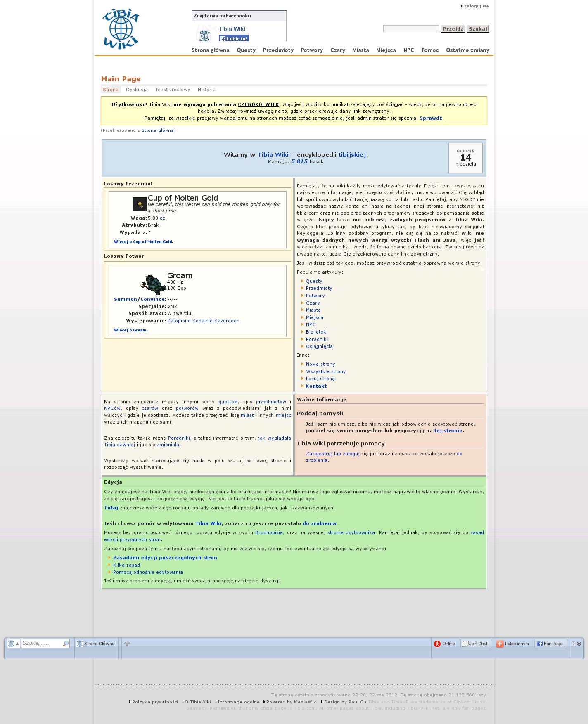Open the 'Kontakt' link
This screenshot has height=724, width=588.
click(316, 386)
